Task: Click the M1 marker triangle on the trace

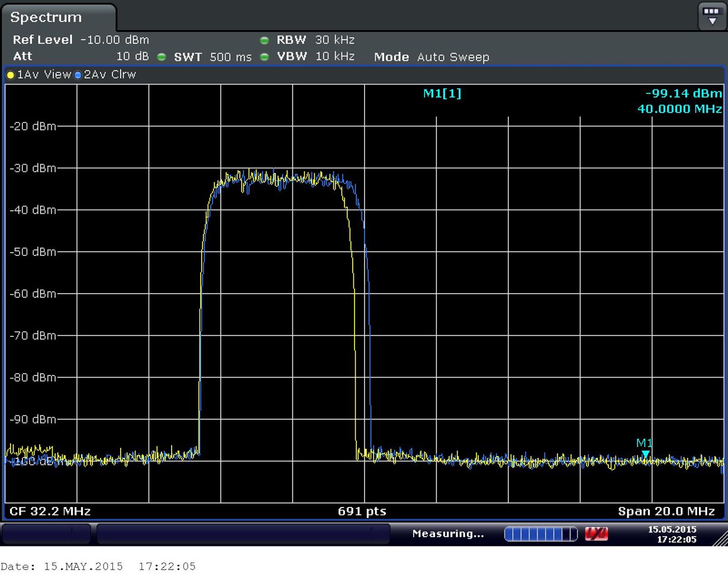Action: tap(645, 454)
